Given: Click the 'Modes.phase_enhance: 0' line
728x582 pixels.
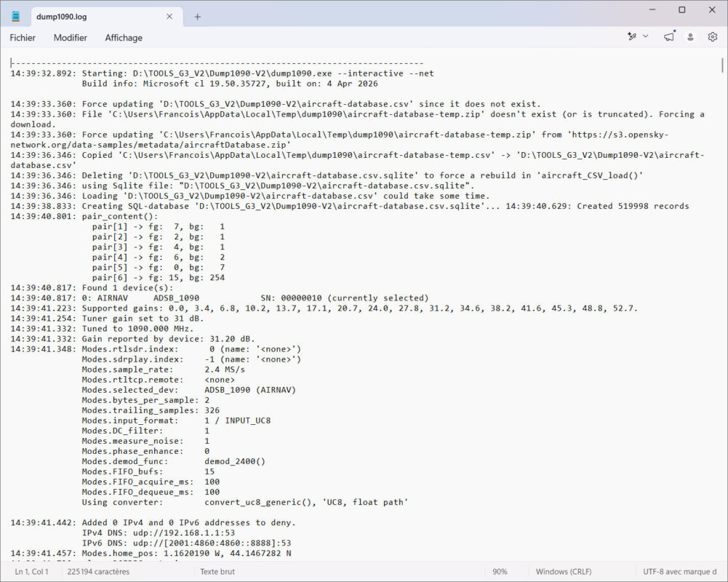Looking at the screenshot, I should tap(145, 452).
